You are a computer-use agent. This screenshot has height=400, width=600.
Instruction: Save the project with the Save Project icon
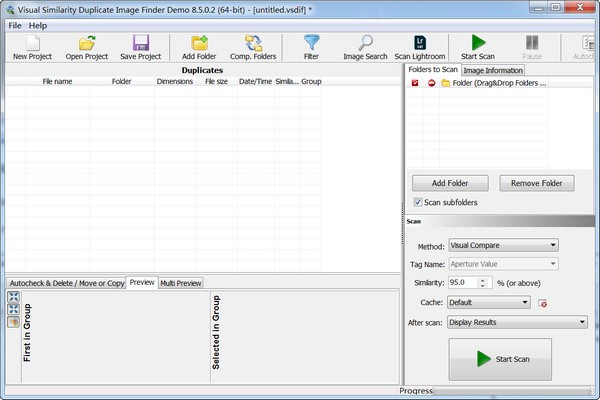click(x=140, y=43)
